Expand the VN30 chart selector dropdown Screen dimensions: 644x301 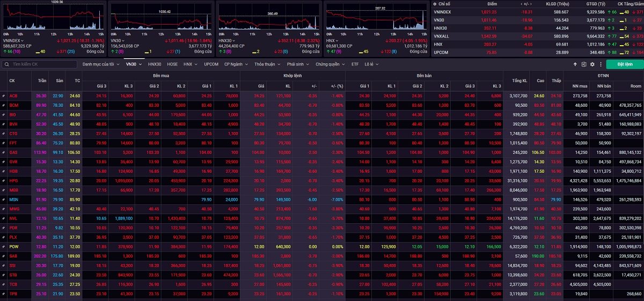[123, 40]
